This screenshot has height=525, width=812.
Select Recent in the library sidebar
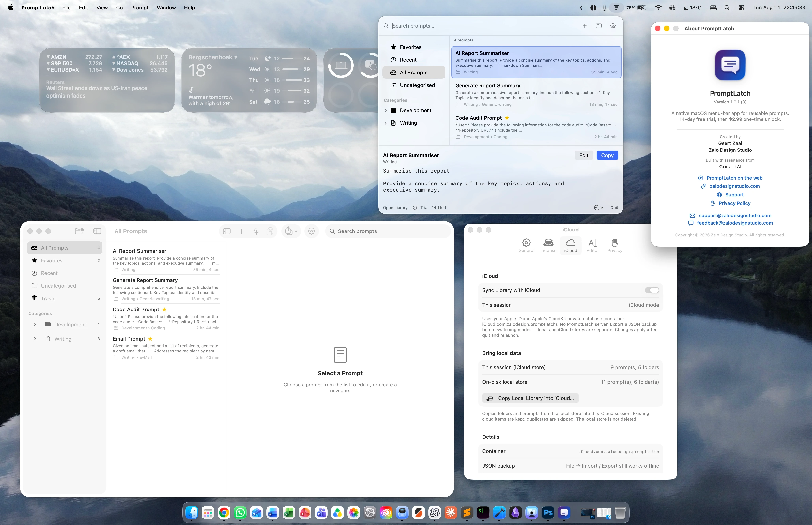65,273
